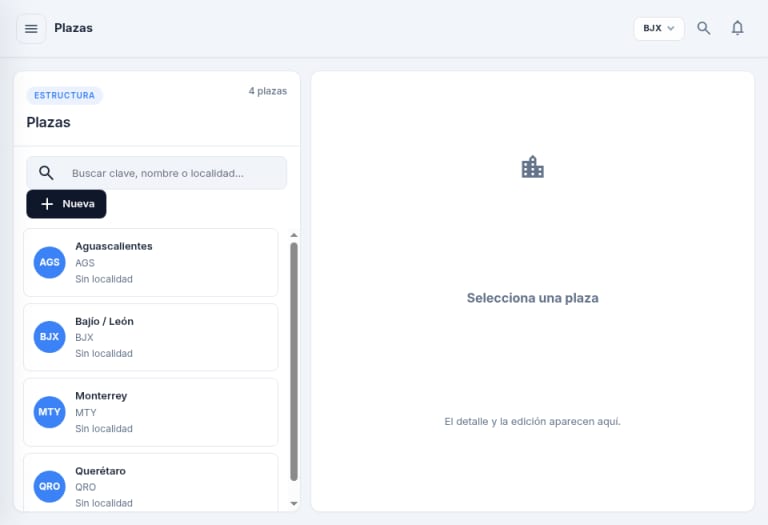Click Sin localidad under Aguascalientes
This screenshot has height=525, width=768.
point(104,279)
